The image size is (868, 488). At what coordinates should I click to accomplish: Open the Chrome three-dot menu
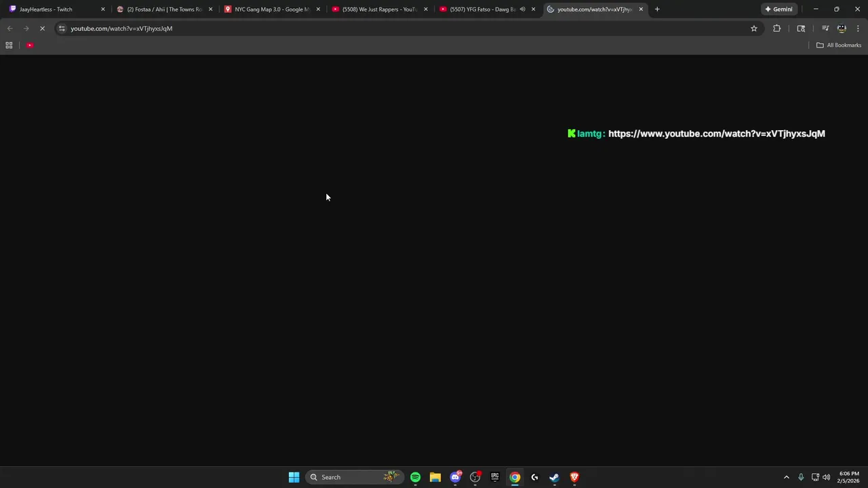(x=858, y=28)
